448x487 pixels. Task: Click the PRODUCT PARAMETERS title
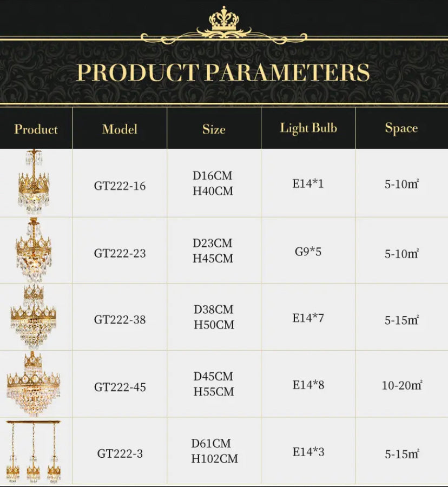[x=223, y=73]
